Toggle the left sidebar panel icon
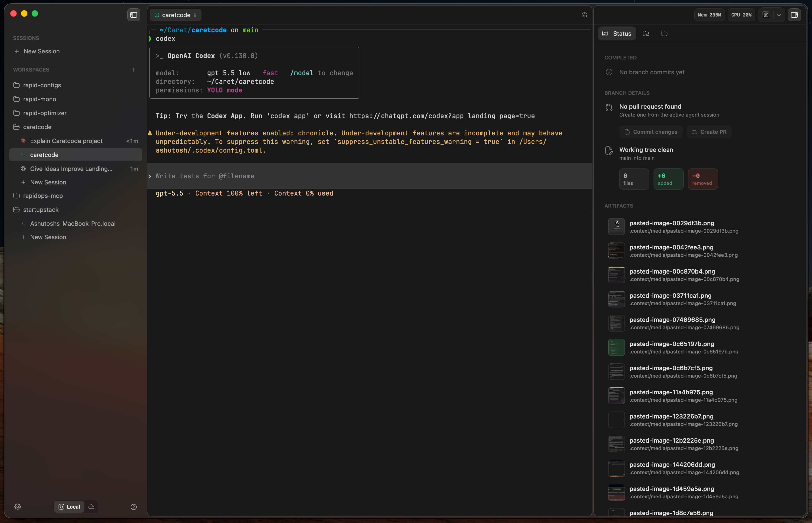The image size is (812, 523). (134, 15)
